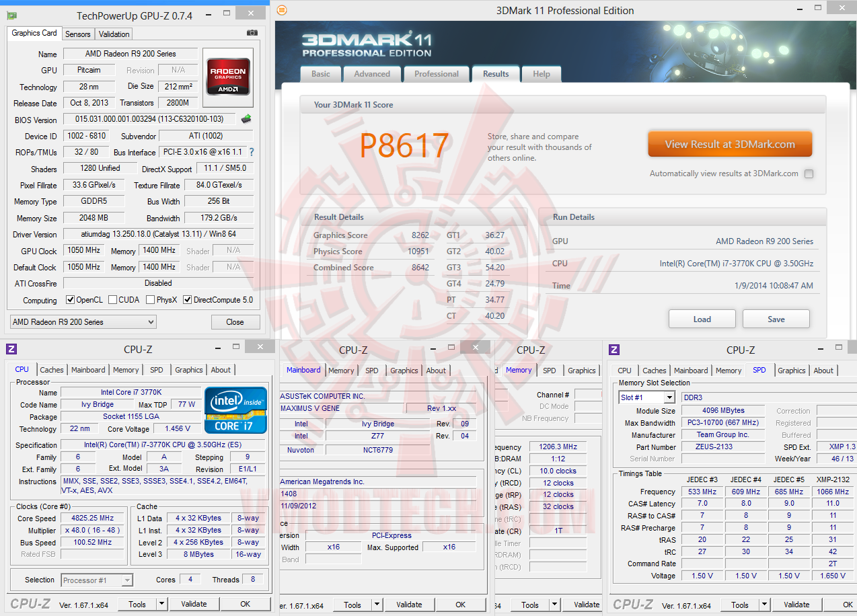The image size is (857, 616).
Task: Enable the CUDA checkbox in GPU-Z
Action: click(112, 300)
